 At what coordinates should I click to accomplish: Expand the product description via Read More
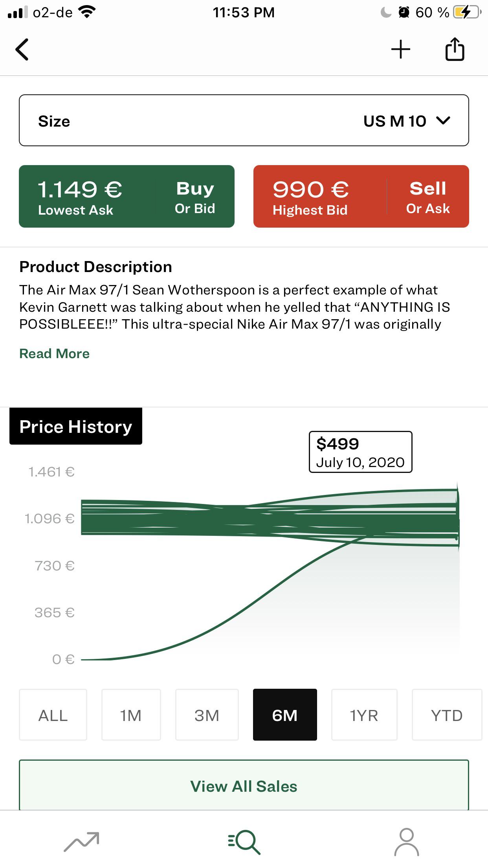[x=55, y=353]
